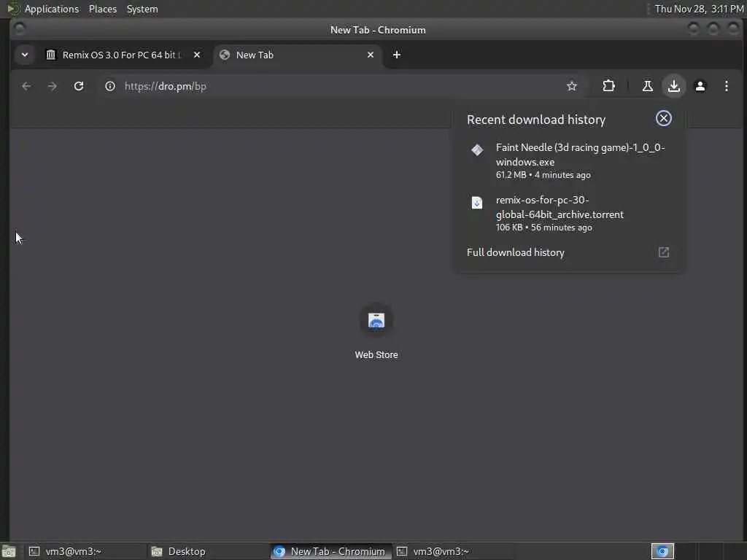
Task: Open the System menu
Action: click(x=142, y=9)
